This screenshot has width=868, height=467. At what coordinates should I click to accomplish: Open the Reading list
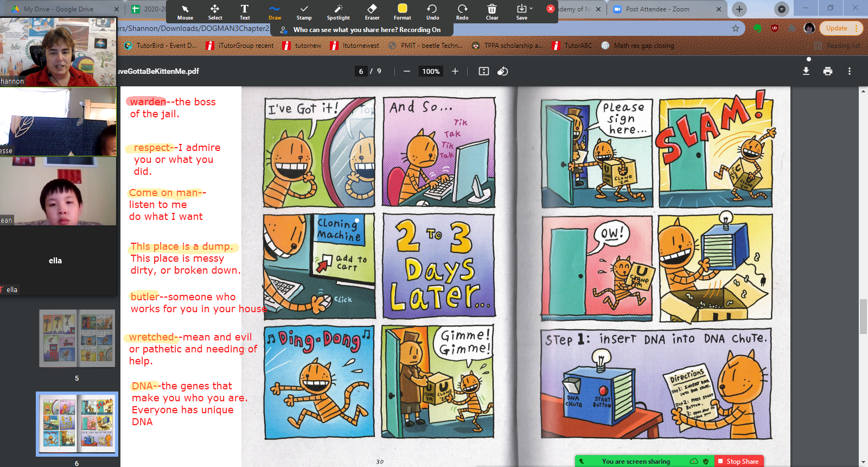(837, 46)
